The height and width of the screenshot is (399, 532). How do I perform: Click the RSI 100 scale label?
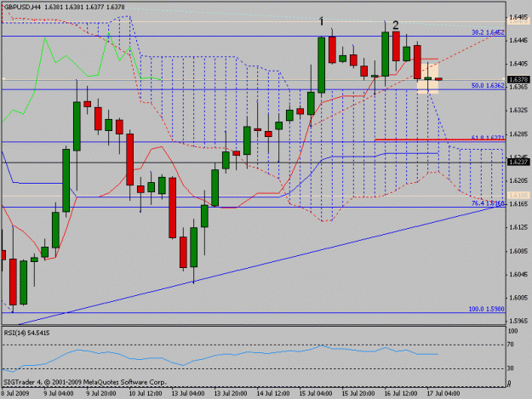pyautogui.click(x=512, y=331)
